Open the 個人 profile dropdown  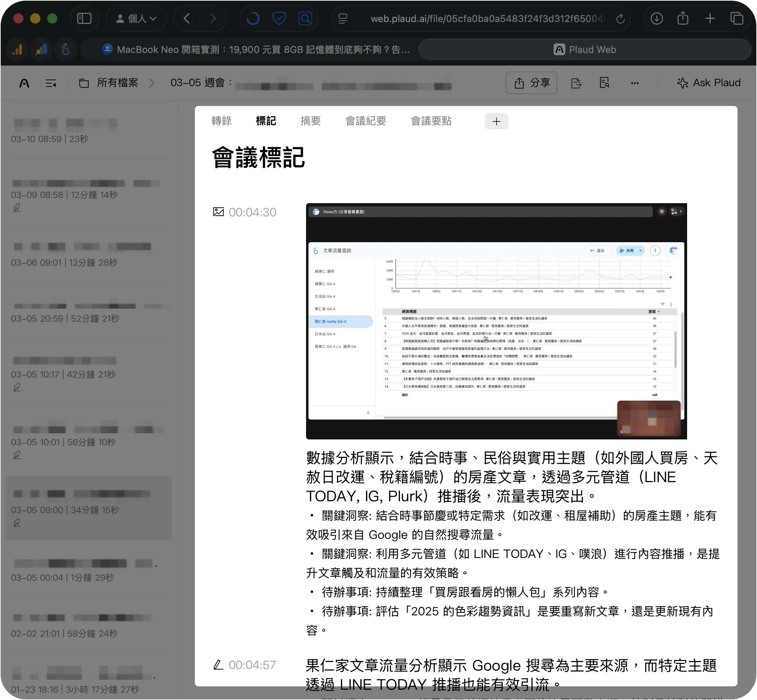pyautogui.click(x=136, y=18)
